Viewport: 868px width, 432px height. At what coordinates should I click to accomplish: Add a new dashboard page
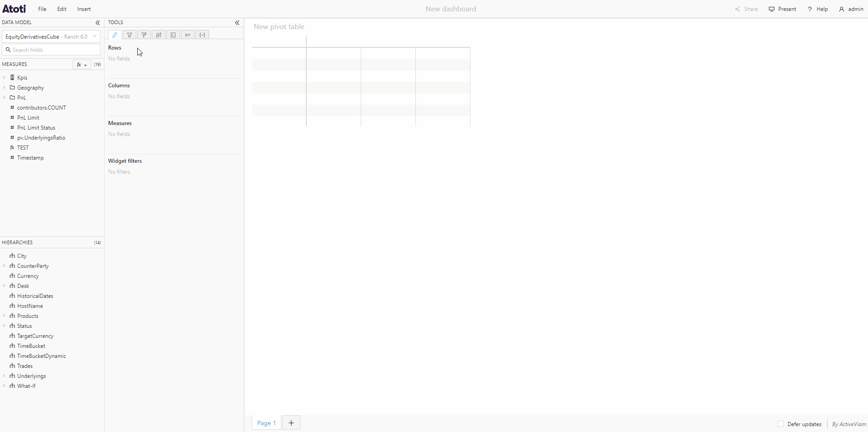tap(291, 423)
